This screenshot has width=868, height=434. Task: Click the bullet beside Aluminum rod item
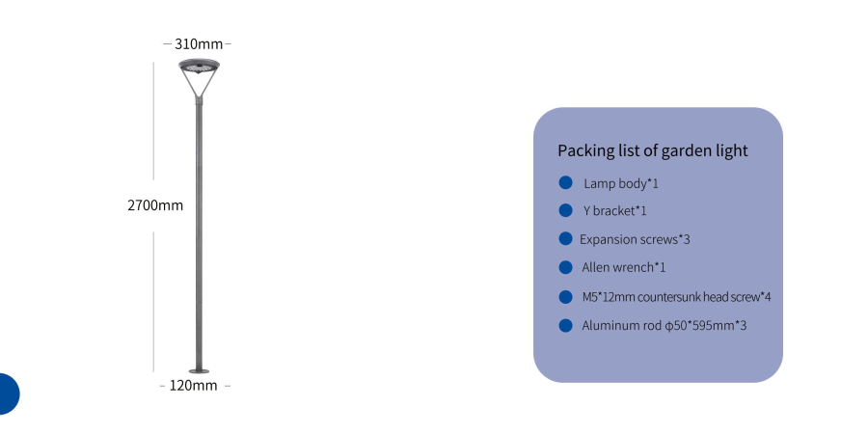pyautogui.click(x=565, y=325)
